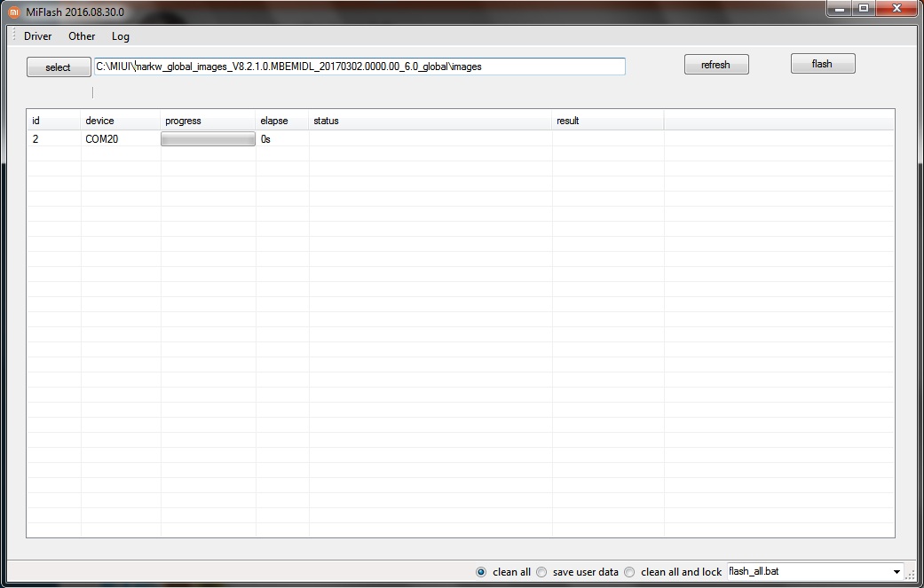Select the COM20 device cell
Screen dimensions: 924x588
tap(120, 139)
